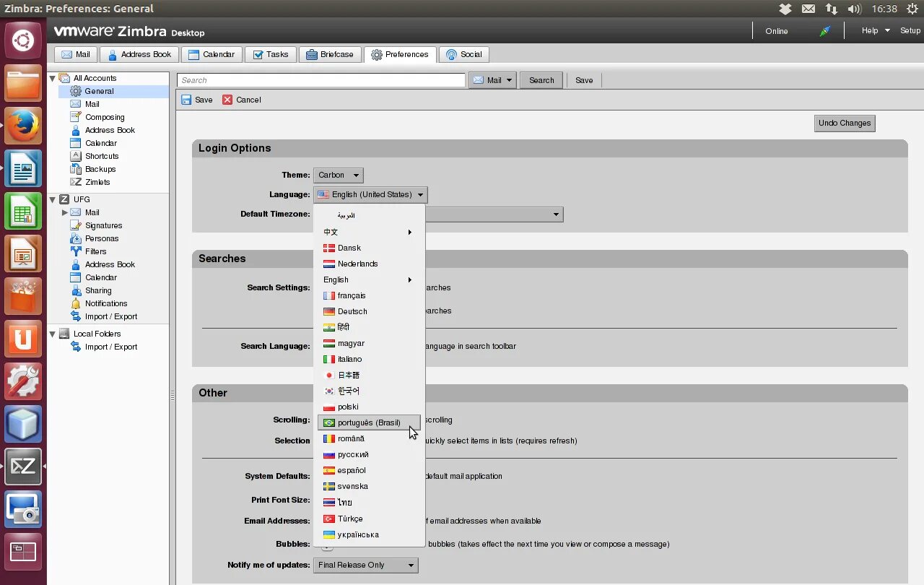
Task: Open the Ubuntu One launcher icon
Action: click(23, 339)
